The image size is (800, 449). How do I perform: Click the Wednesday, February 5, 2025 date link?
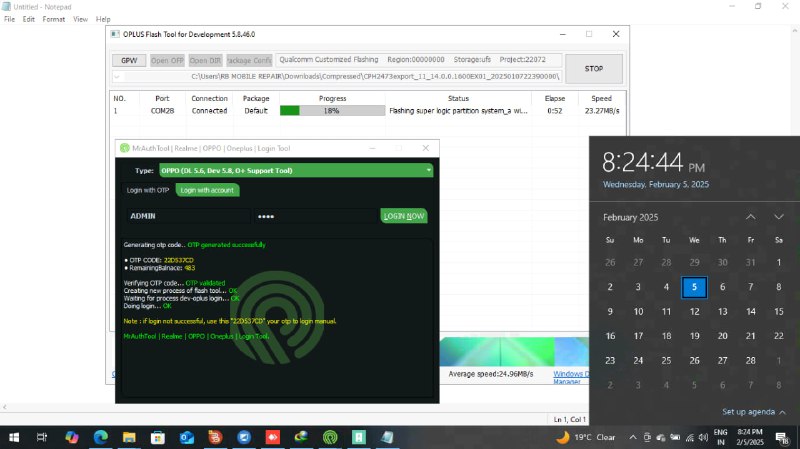click(656, 185)
